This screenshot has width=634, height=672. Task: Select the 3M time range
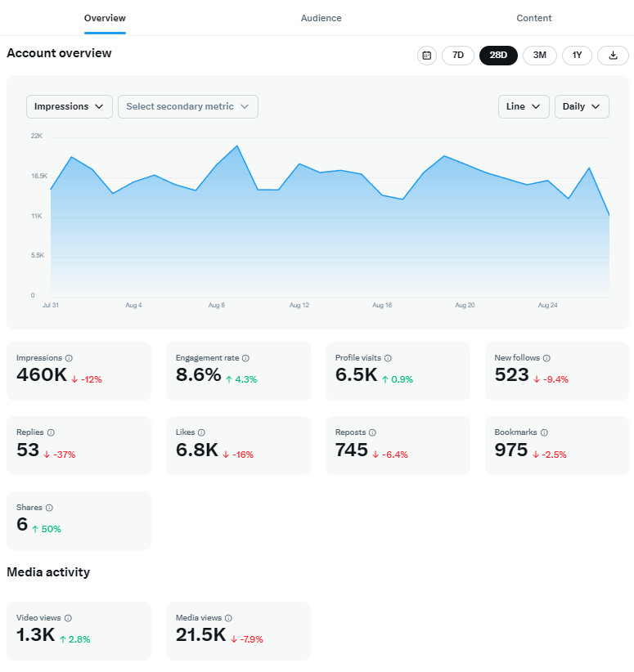539,56
